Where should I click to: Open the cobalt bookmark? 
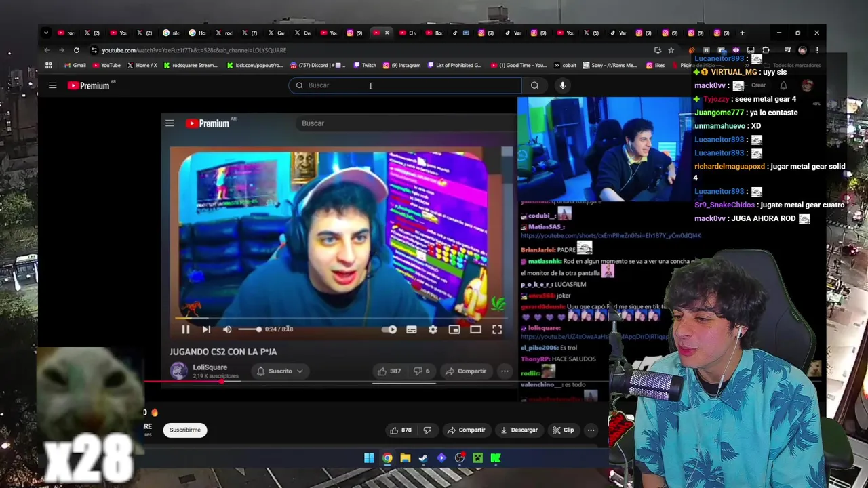(x=565, y=66)
